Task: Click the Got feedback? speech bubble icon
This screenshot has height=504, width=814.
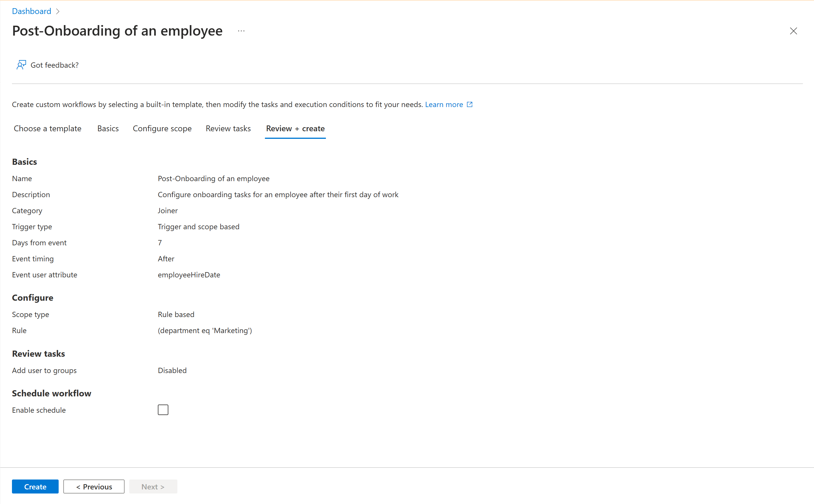Action: pyautogui.click(x=21, y=64)
